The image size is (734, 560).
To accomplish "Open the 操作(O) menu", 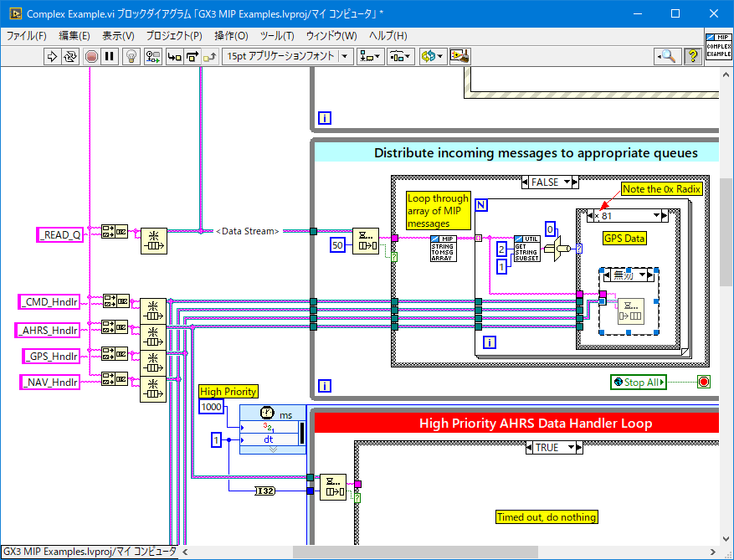I will pos(231,36).
